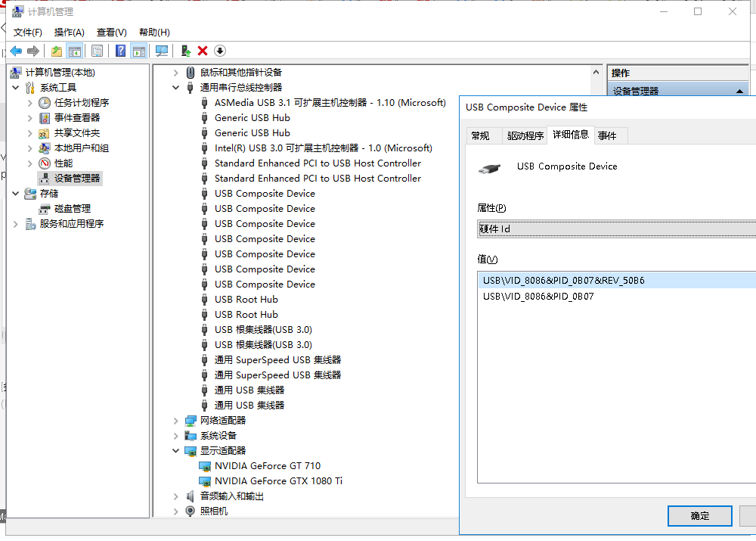Collapse the 通用串行总线控制器 branch
Viewport: 756px width, 541px height.
[x=176, y=87]
